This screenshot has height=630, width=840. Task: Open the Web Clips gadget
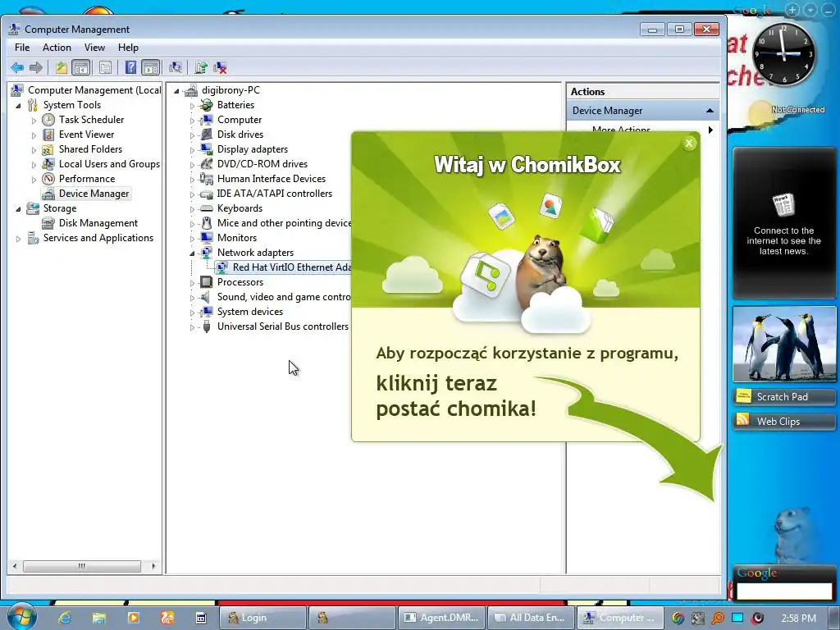coord(783,422)
